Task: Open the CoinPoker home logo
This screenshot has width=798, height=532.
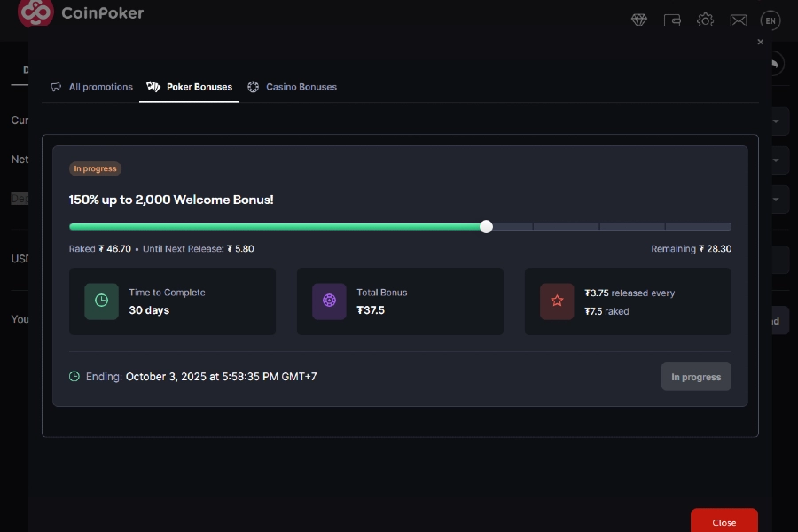Action: (80, 13)
